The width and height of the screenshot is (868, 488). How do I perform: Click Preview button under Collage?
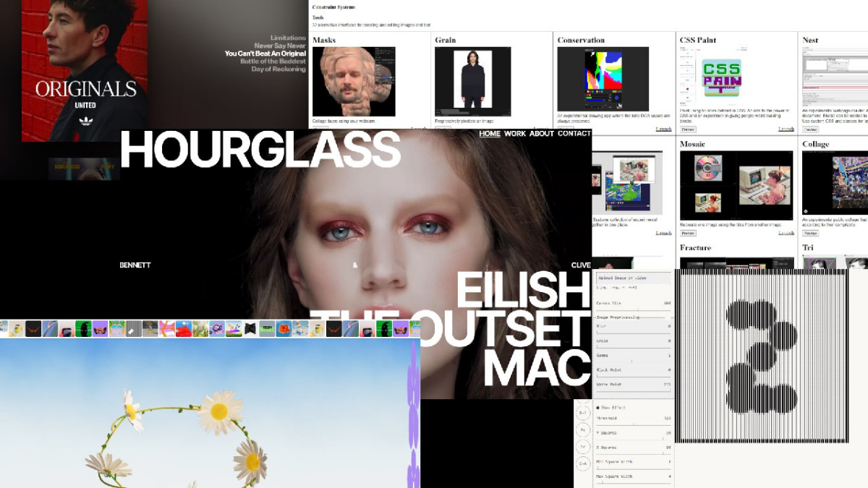pyautogui.click(x=811, y=233)
